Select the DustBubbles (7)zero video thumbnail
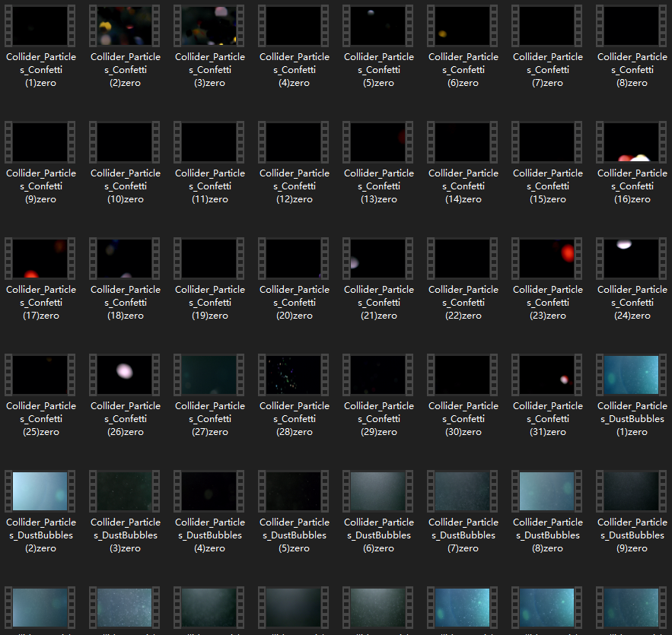 [x=463, y=491]
